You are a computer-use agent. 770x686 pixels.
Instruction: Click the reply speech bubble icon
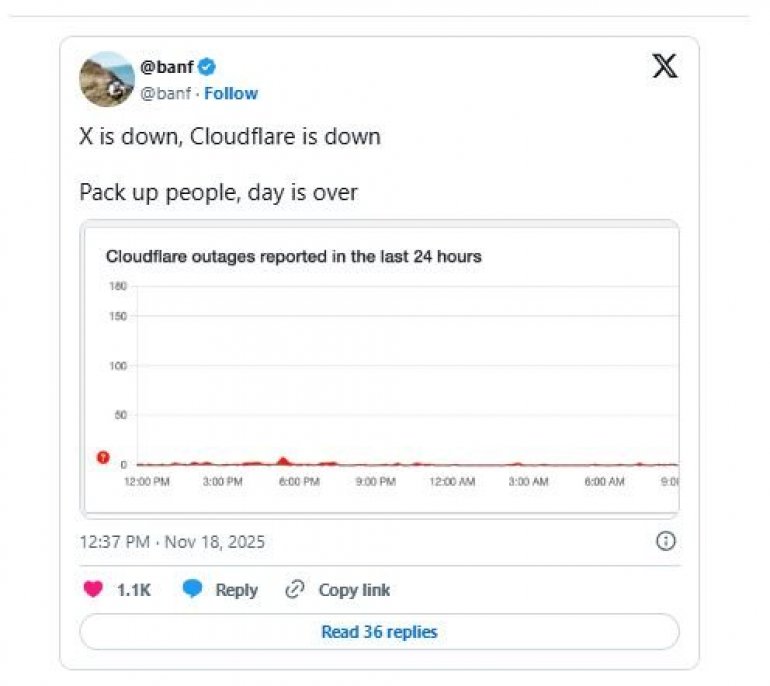192,589
